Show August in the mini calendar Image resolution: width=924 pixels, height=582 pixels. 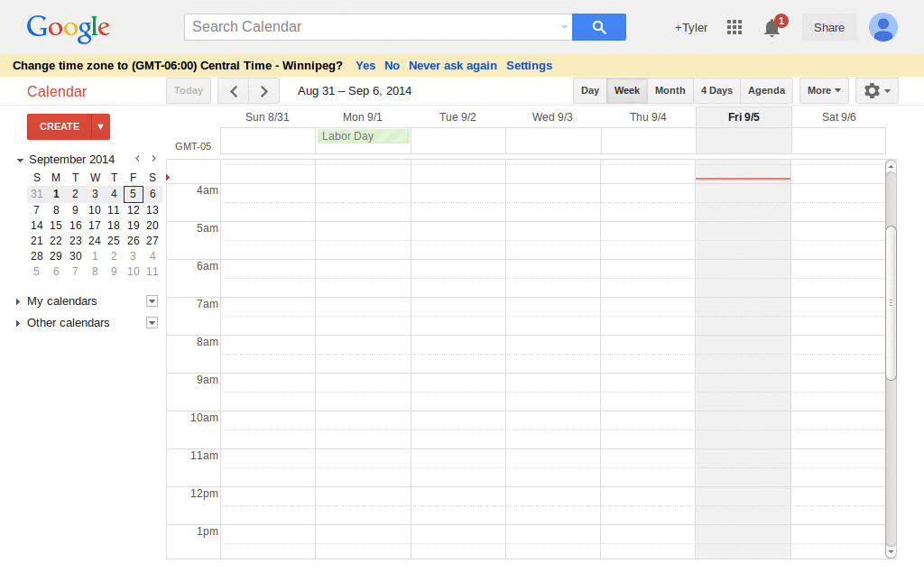[137, 158]
